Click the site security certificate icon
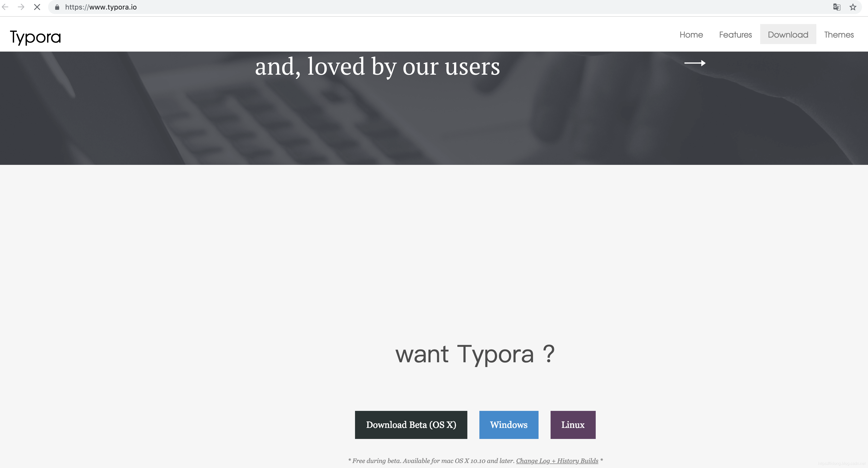868x468 pixels. [x=58, y=7]
